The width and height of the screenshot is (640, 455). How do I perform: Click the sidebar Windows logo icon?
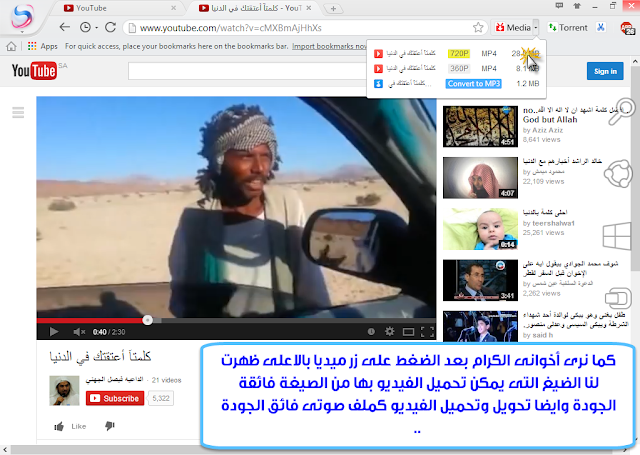617,236
